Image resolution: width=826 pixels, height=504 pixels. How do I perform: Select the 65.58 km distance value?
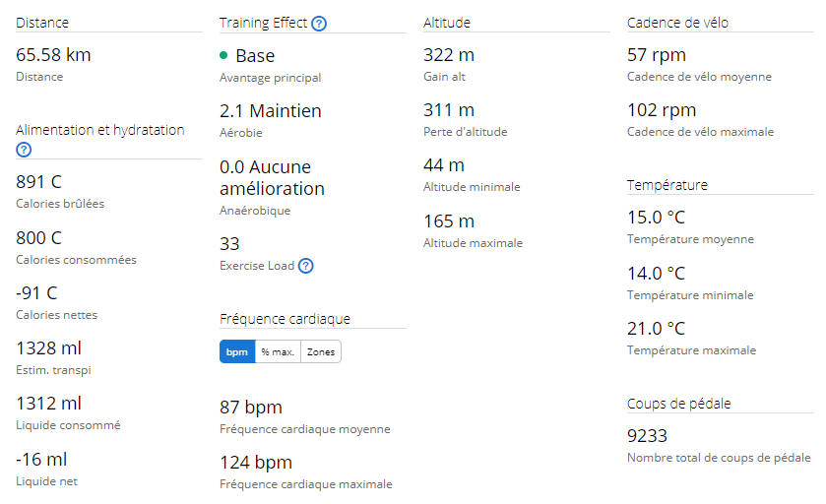(53, 55)
